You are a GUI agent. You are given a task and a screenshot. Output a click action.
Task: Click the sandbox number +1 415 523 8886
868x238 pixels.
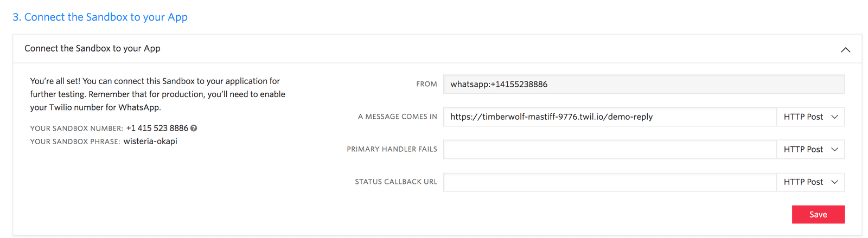coord(157,128)
